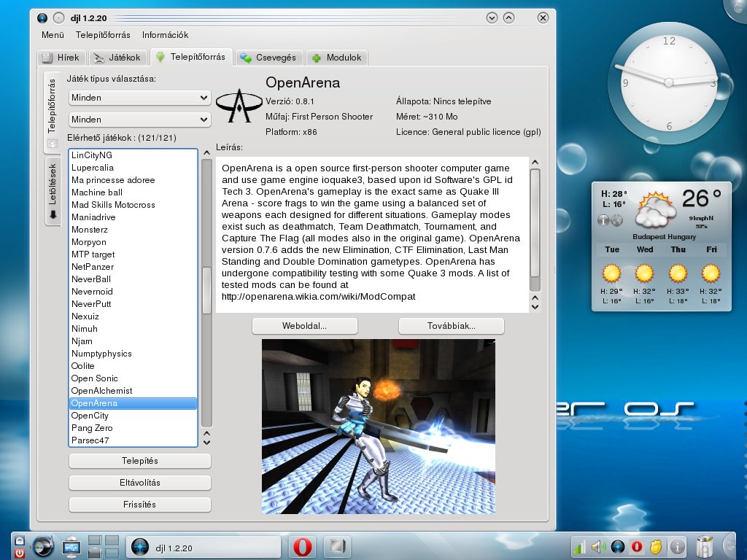
Task: Click the Weboldal... button
Action: tap(304, 326)
